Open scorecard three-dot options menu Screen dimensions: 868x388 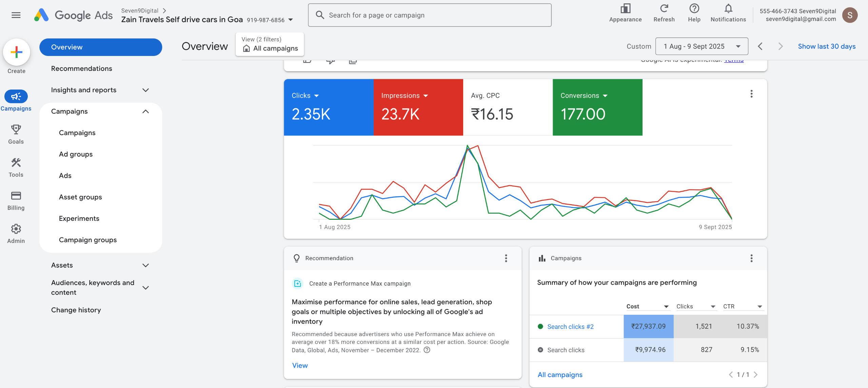pos(751,94)
